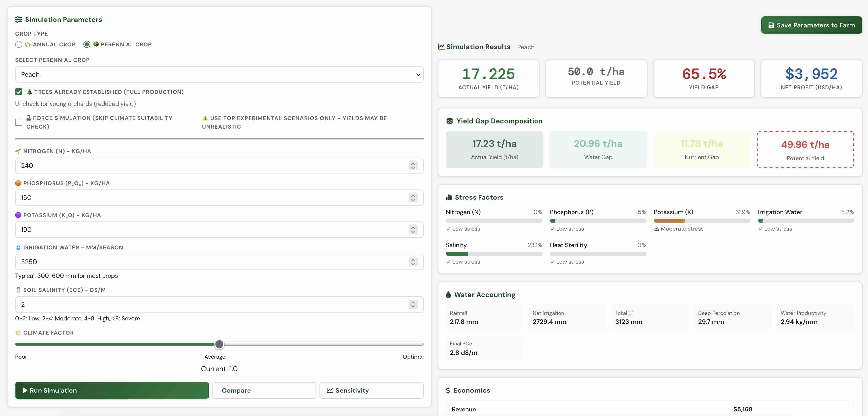
Task: Click the wheat icon beside Annual Crop
Action: pos(28,45)
